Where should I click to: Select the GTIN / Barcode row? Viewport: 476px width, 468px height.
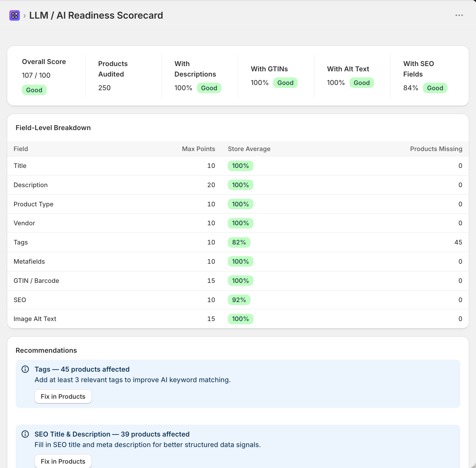coord(238,281)
